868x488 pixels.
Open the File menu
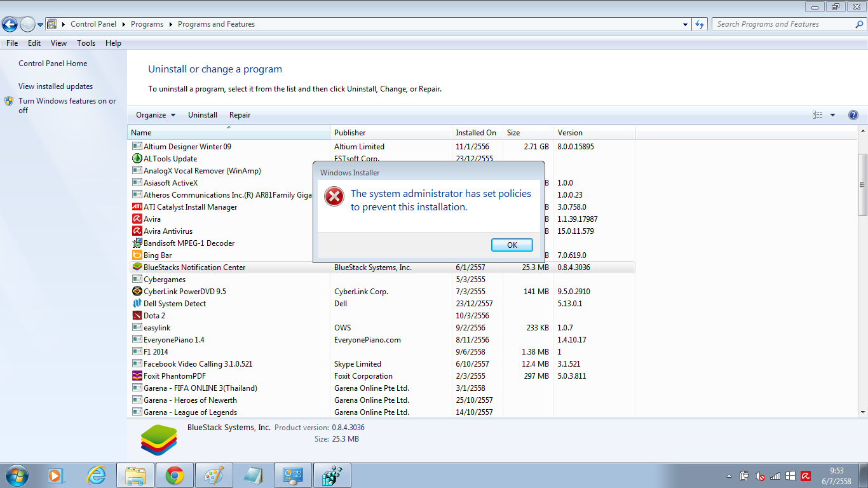pos(12,43)
